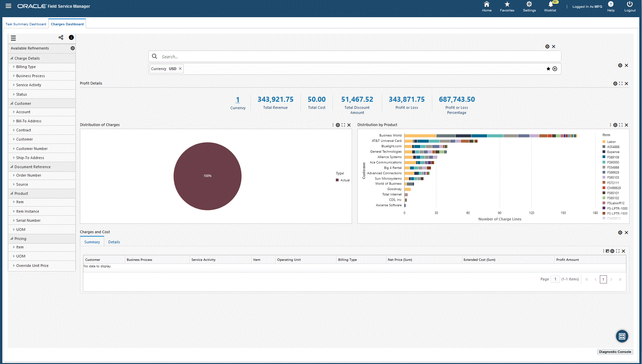Switch to Task Summary Dashboard tab

pyautogui.click(x=26, y=24)
